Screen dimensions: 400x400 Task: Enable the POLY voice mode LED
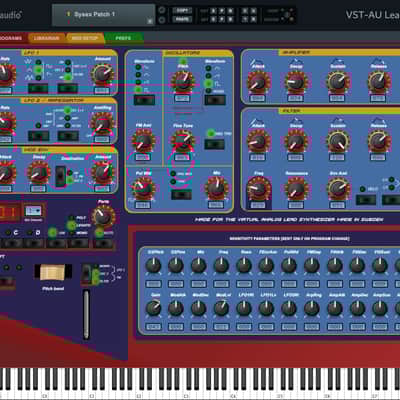[x=71, y=218]
